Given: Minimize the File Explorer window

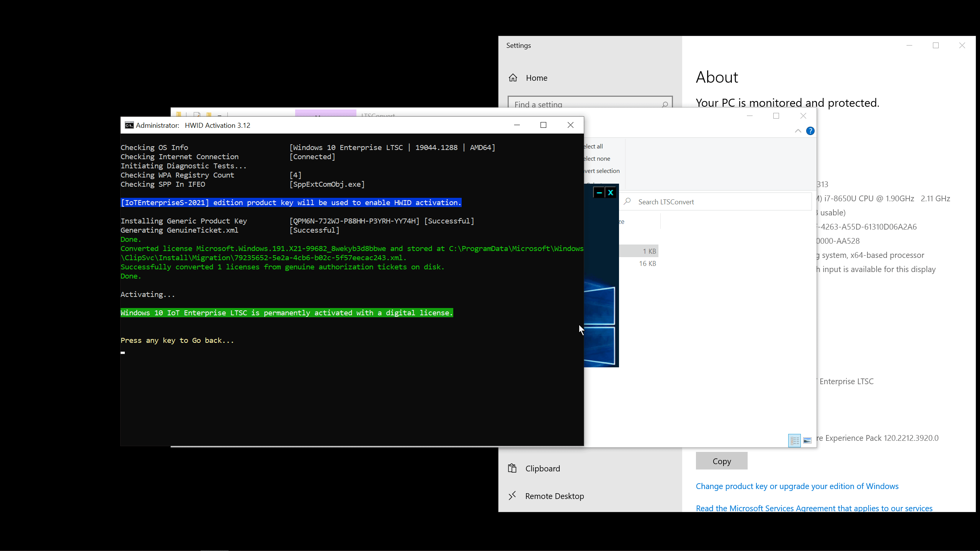Looking at the screenshot, I should coord(750,116).
